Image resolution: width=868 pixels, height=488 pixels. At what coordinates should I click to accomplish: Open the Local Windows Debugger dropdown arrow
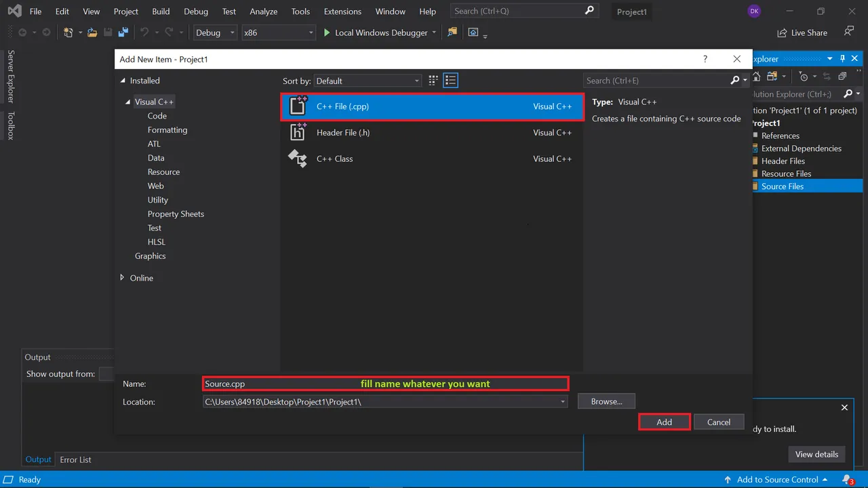(x=434, y=33)
